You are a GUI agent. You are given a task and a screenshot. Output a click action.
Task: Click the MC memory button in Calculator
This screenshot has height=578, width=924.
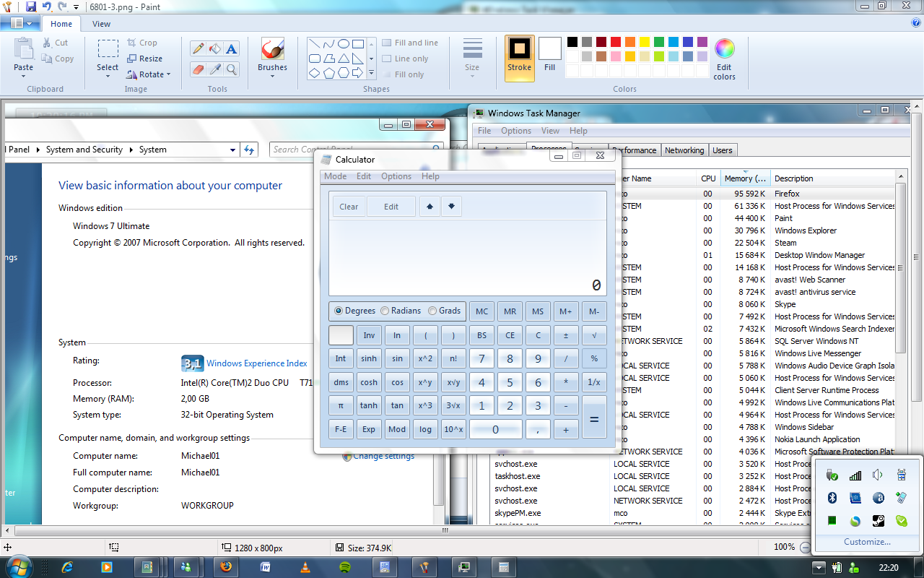coord(481,311)
